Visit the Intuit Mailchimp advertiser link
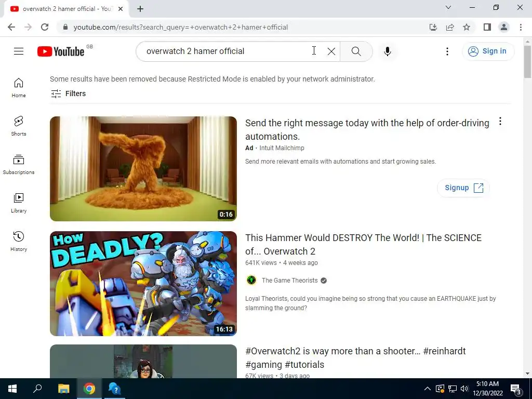The image size is (532, 399). 282,148
